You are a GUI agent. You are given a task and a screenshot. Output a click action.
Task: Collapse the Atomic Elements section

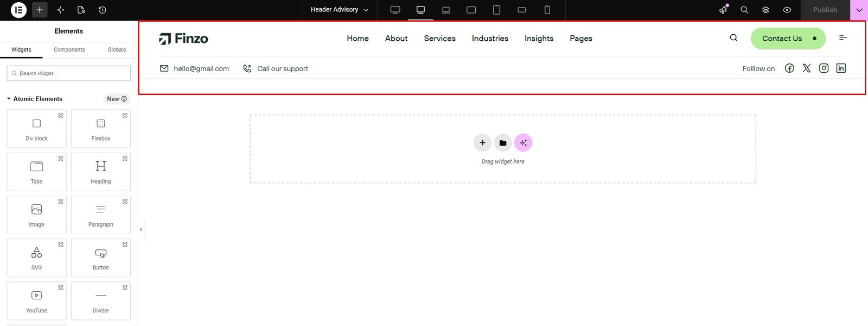[x=35, y=99]
